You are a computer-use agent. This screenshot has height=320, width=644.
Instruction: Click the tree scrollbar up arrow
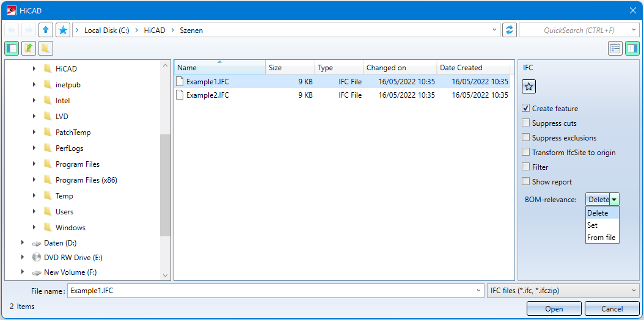click(x=165, y=65)
